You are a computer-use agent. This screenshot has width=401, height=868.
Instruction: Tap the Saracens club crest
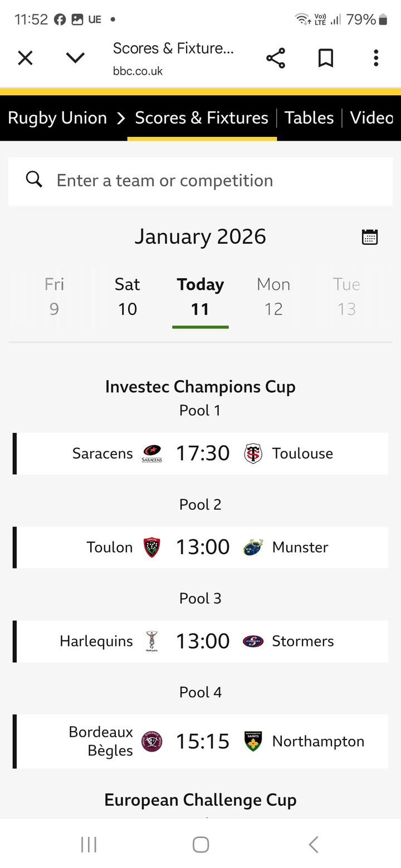tap(151, 453)
